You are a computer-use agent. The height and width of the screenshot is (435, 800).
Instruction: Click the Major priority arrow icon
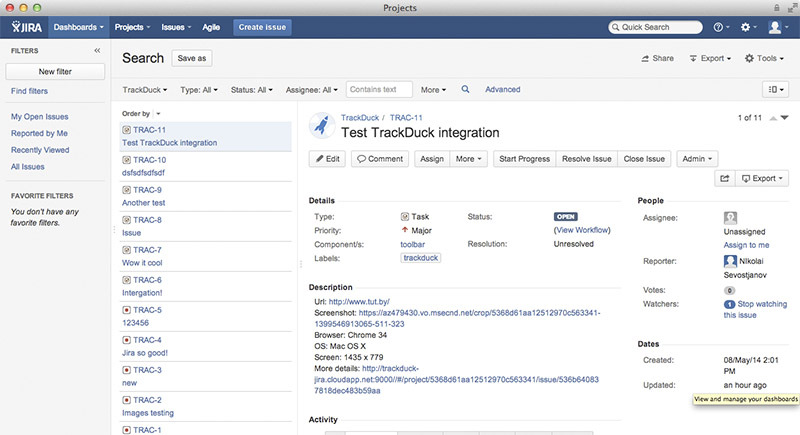click(x=405, y=230)
